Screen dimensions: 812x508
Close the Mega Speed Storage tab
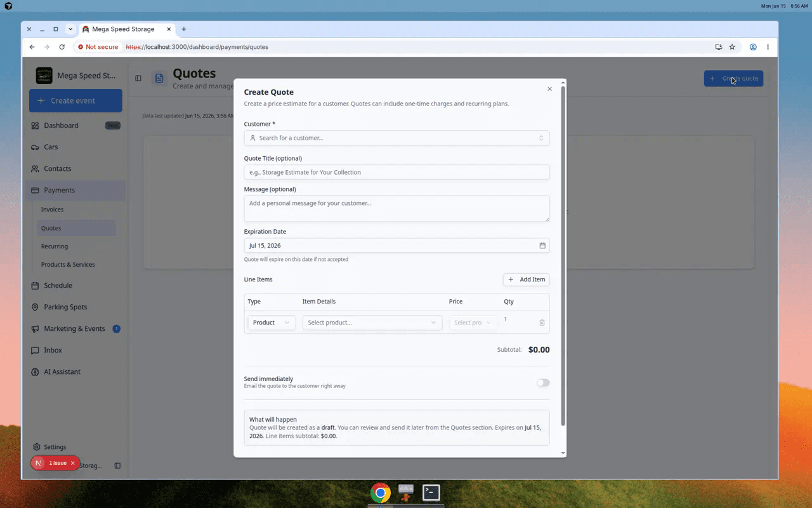[x=169, y=29]
